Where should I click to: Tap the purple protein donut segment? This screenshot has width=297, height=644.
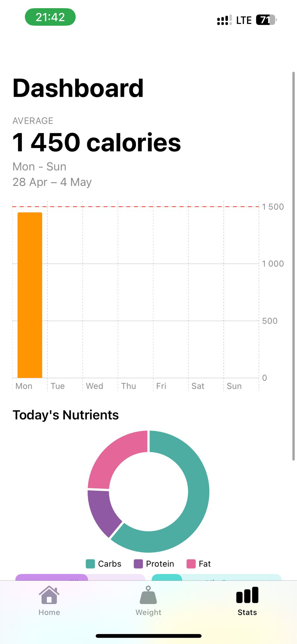102,511
